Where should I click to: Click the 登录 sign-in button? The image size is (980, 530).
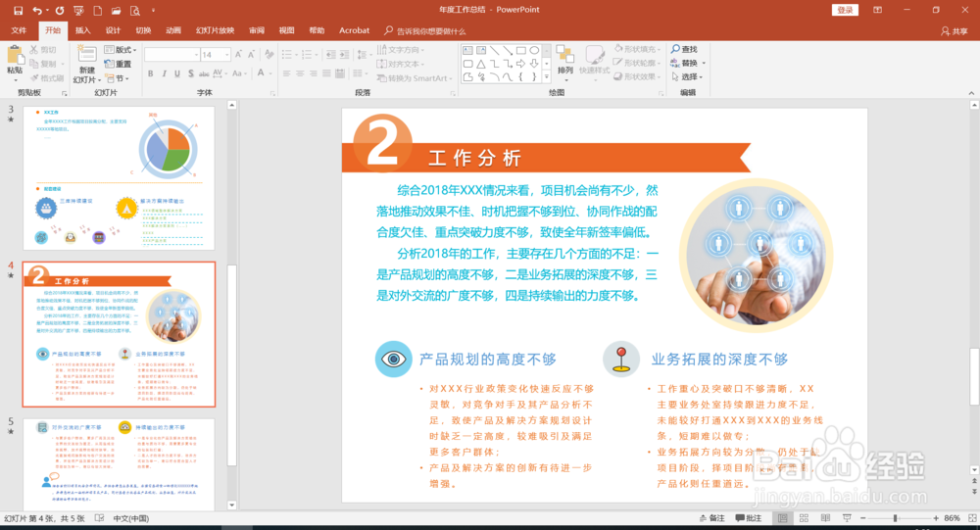tap(845, 10)
